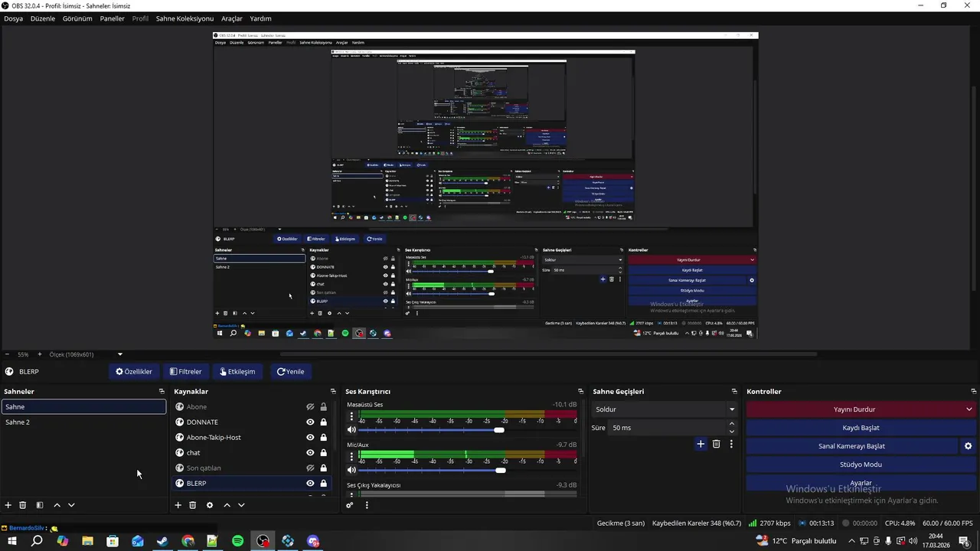The width and height of the screenshot is (980, 551).
Task: Open Özellikler for BLERP source
Action: (134, 371)
